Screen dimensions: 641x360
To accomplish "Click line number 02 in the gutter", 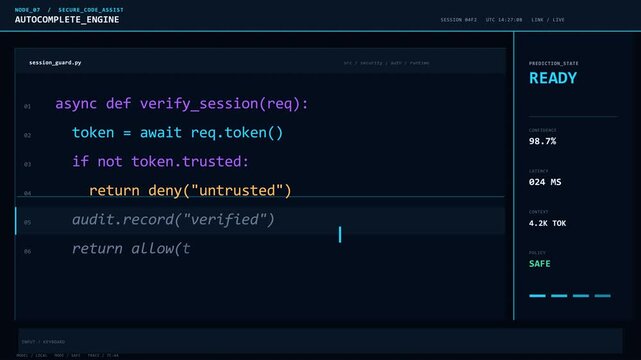I will point(27,135).
